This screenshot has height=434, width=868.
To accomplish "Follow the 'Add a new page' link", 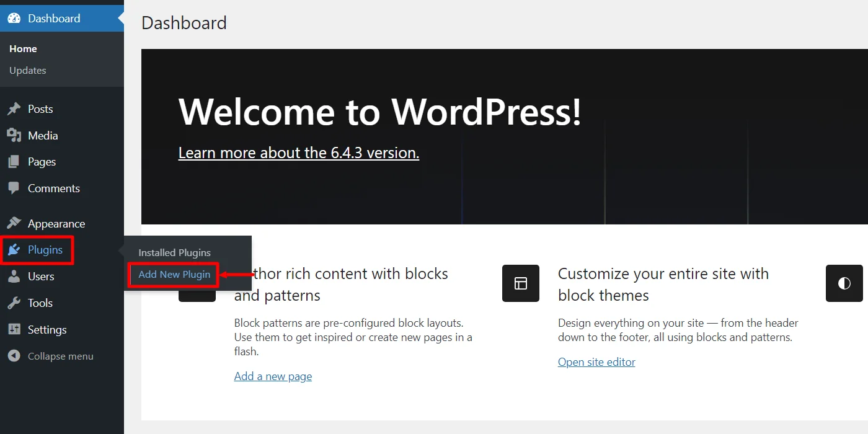I will pos(273,376).
